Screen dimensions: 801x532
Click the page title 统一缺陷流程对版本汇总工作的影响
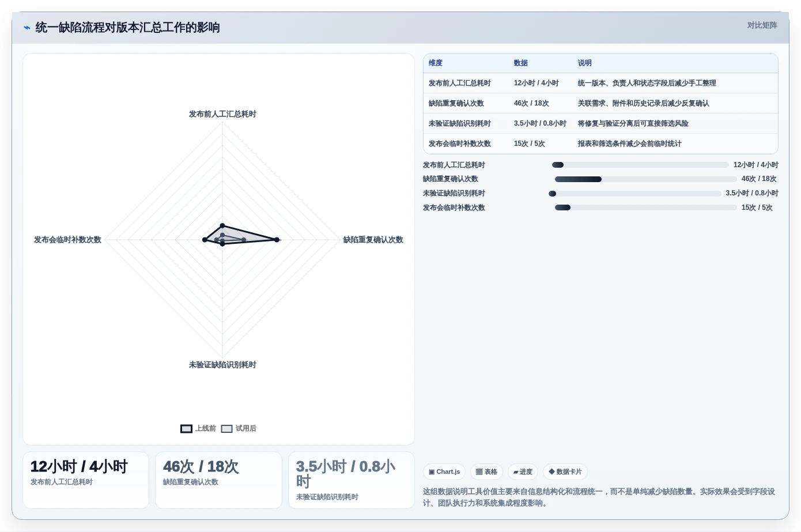pos(127,28)
